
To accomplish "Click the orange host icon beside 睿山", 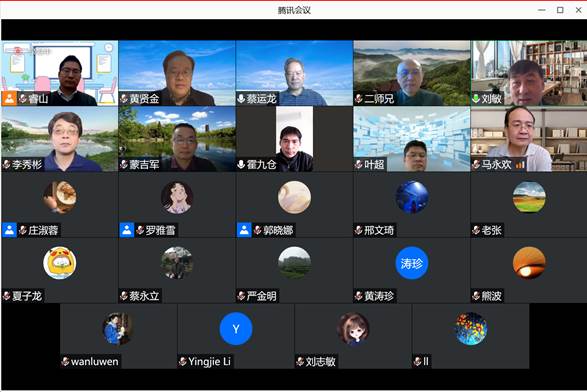I will [9, 98].
